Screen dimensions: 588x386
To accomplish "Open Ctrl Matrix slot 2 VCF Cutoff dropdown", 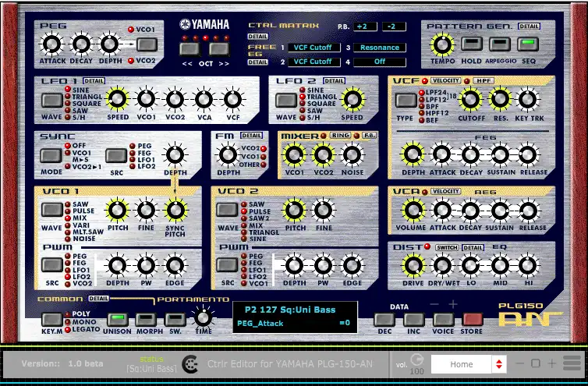I will click(314, 62).
